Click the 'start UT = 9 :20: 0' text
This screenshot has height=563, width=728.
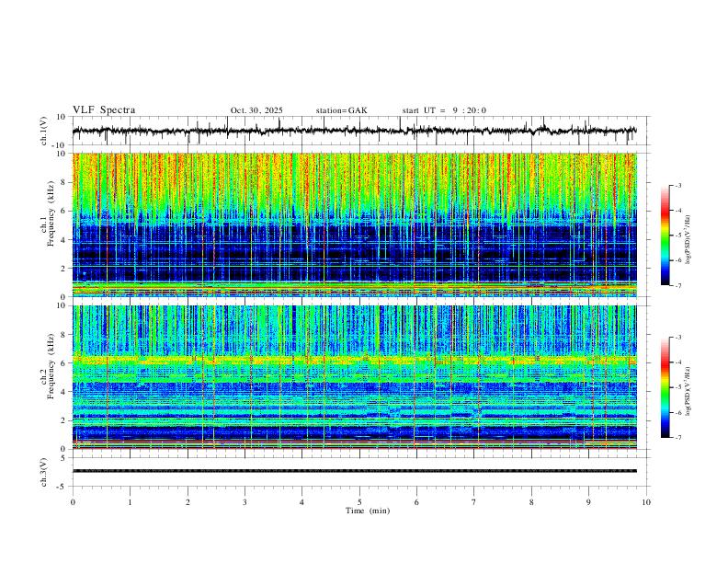(444, 110)
